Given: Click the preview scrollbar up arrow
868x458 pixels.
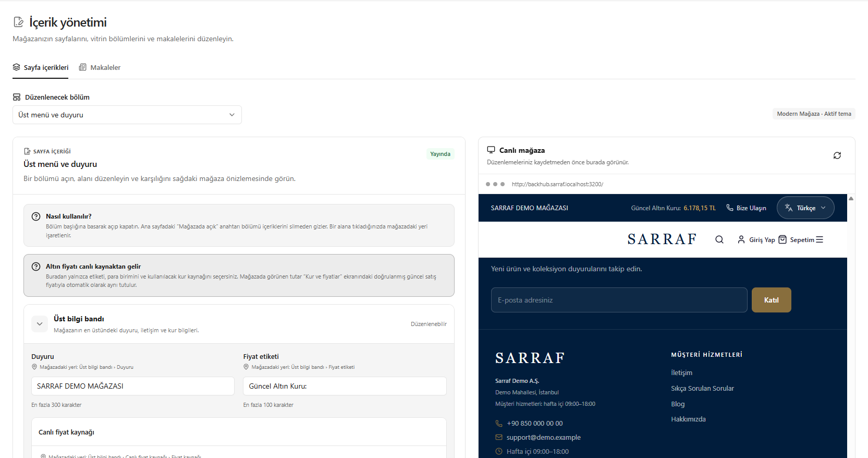Looking at the screenshot, I should coord(851,198).
